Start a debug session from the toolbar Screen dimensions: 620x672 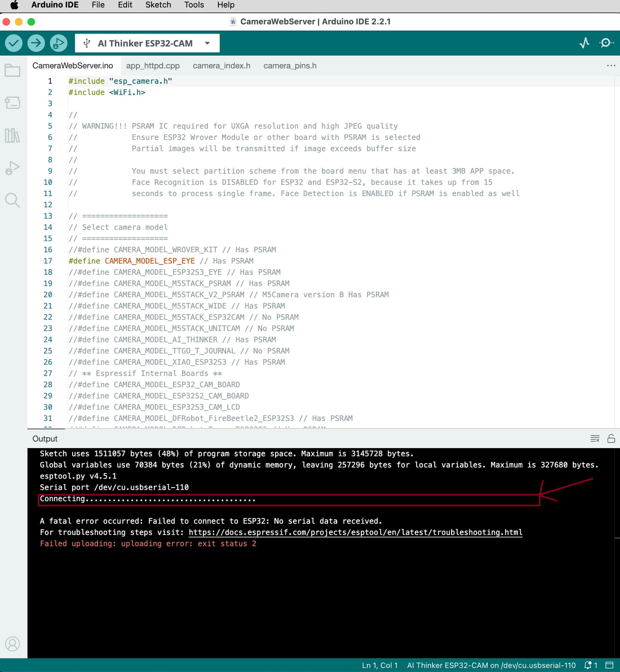coord(58,43)
